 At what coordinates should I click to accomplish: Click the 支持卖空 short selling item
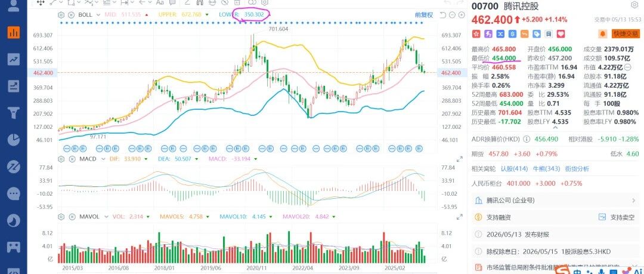pyautogui.click(x=616, y=217)
